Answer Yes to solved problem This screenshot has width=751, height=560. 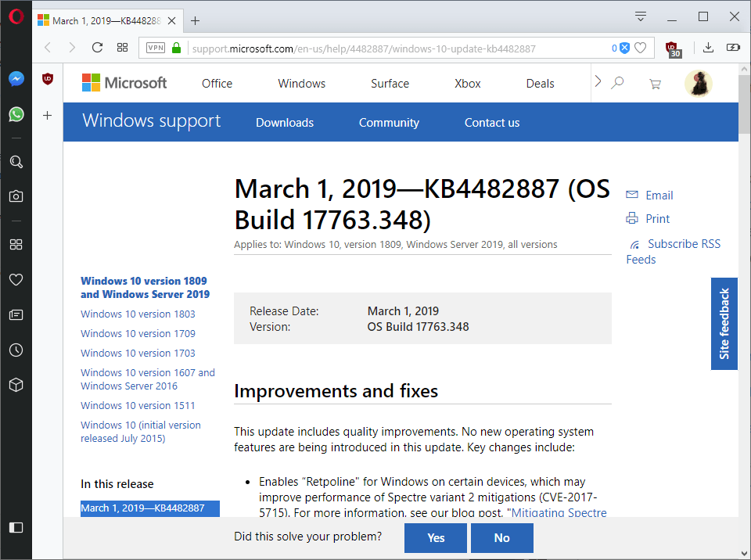click(x=436, y=537)
